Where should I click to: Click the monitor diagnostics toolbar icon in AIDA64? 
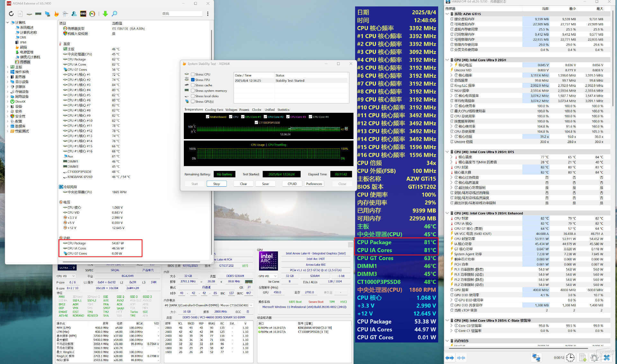47,13
